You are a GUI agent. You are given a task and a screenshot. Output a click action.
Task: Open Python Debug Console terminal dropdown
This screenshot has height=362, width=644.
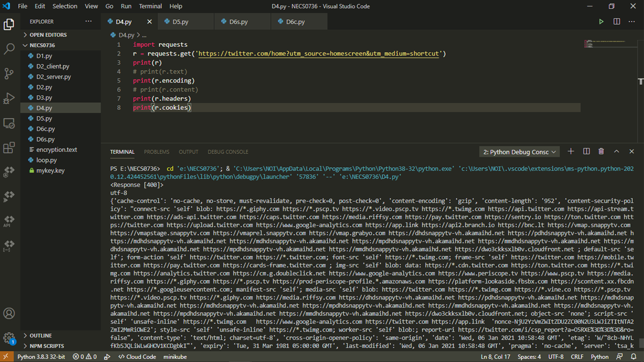520,152
